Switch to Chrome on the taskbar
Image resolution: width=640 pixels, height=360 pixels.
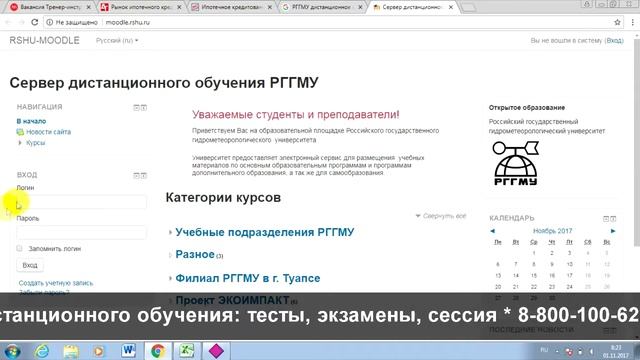158,351
